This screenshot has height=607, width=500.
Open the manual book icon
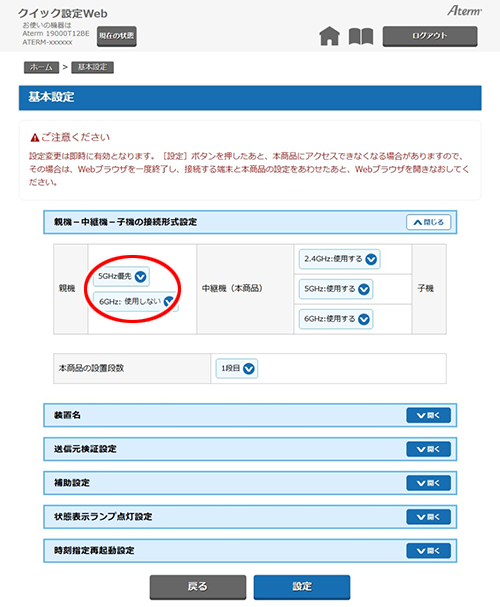tap(361, 36)
